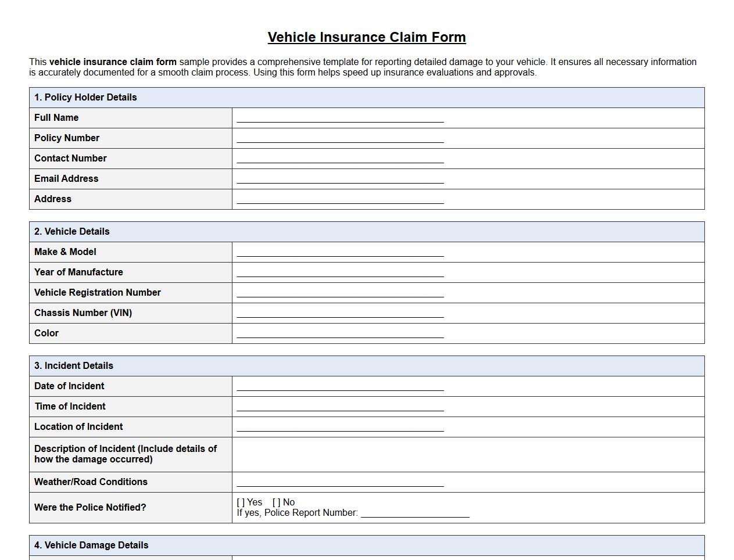
Task: Click the Police Report Number blank line
Action: (x=416, y=515)
